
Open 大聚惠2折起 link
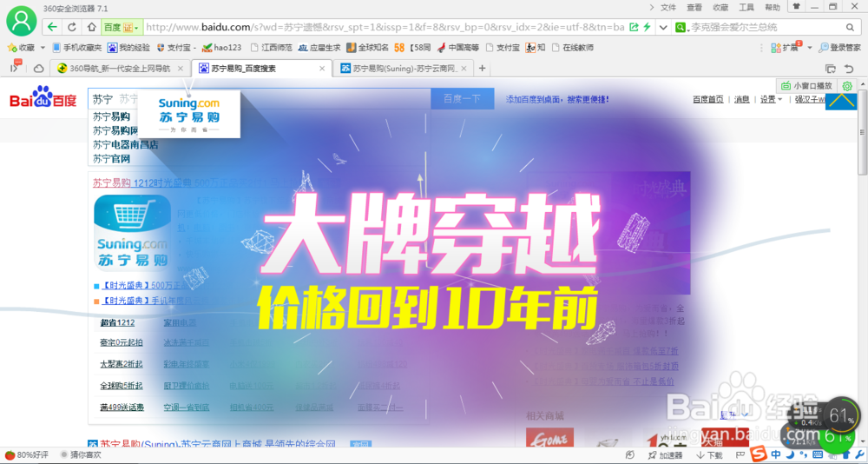(122, 364)
